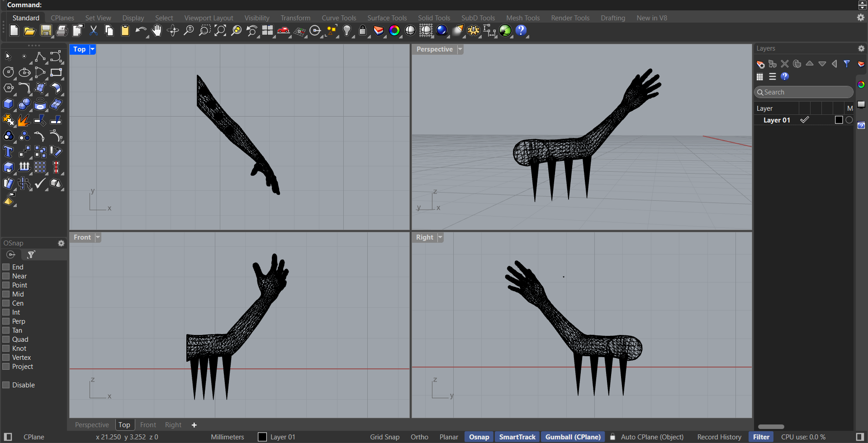Click the padlock Lock objects icon
The image size is (868, 443).
[363, 30]
